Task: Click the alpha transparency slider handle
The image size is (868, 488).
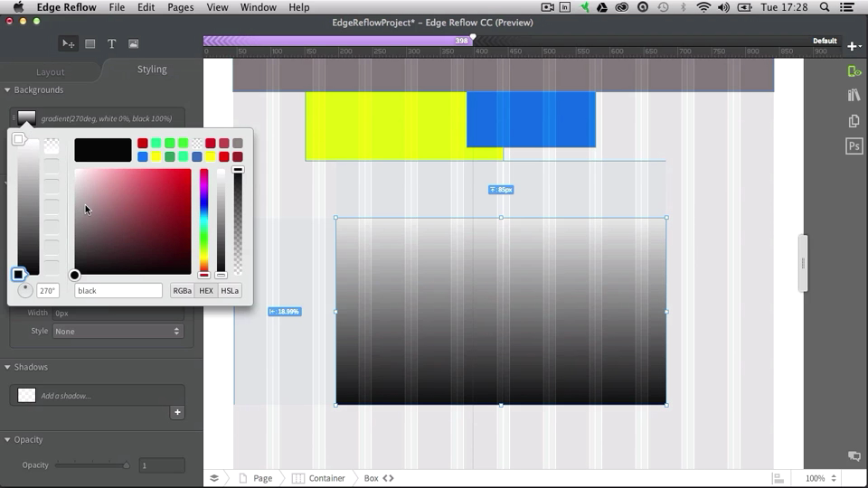Action: [238, 170]
